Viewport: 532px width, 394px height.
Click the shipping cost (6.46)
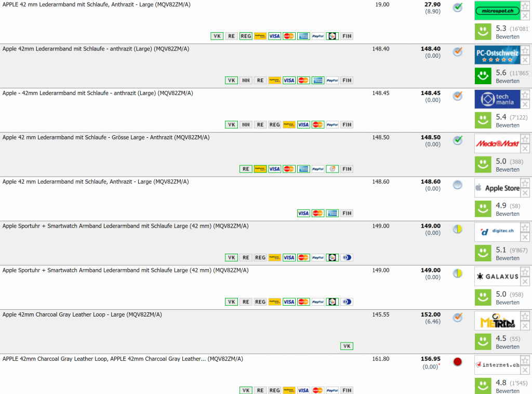pos(433,321)
